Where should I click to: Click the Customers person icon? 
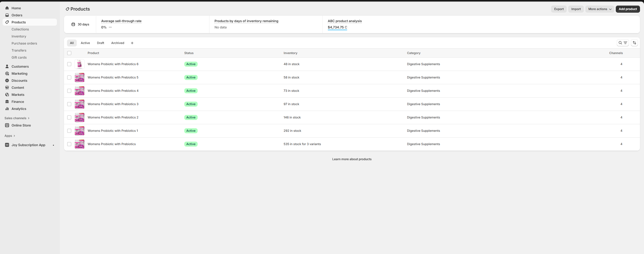[x=7, y=66]
